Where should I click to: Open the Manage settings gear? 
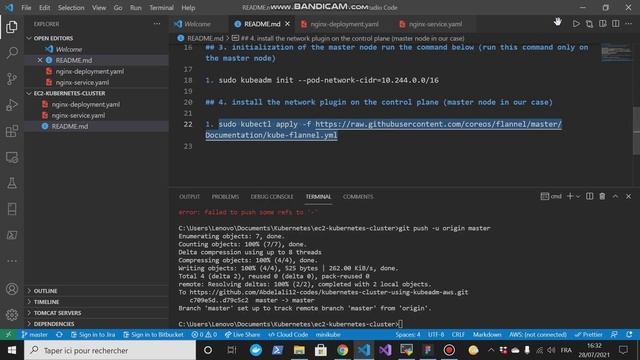point(12,315)
